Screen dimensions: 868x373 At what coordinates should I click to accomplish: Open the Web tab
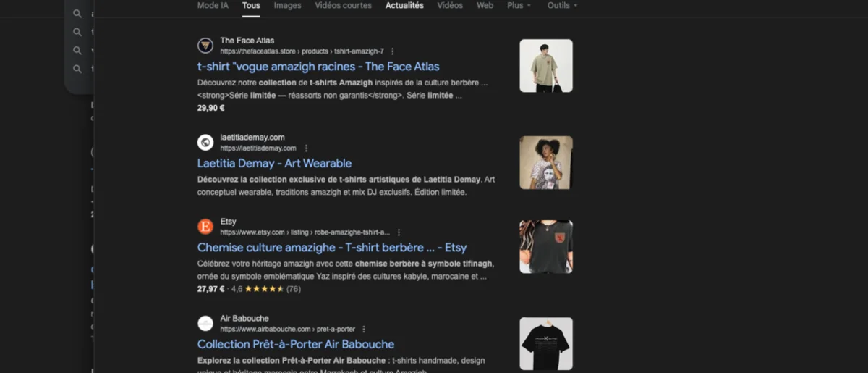pos(485,5)
